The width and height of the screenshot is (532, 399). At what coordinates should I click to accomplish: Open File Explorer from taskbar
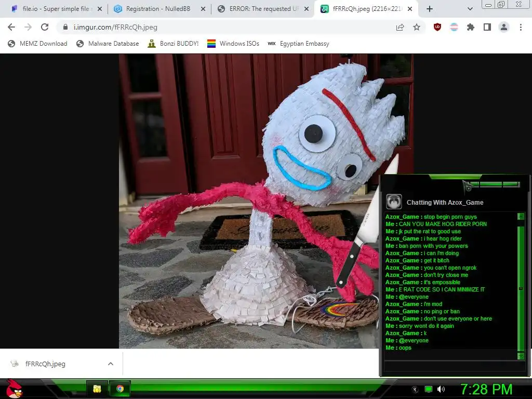coord(97,389)
